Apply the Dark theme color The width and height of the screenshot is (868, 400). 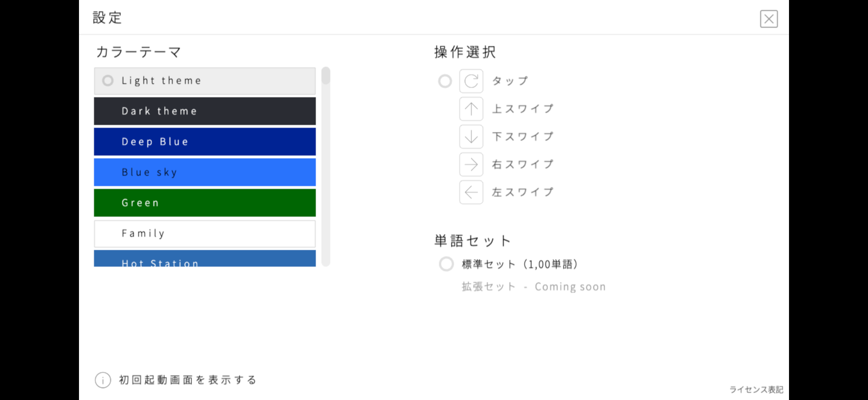click(205, 111)
